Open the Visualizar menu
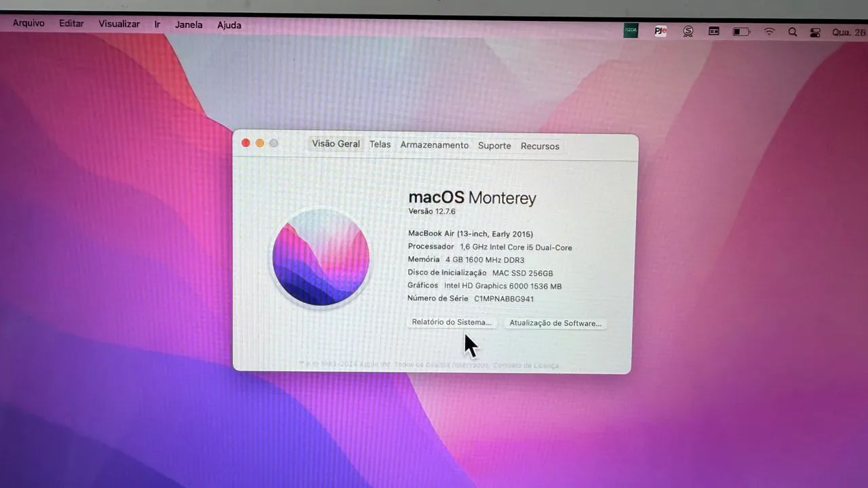The image size is (868, 488). 119,24
